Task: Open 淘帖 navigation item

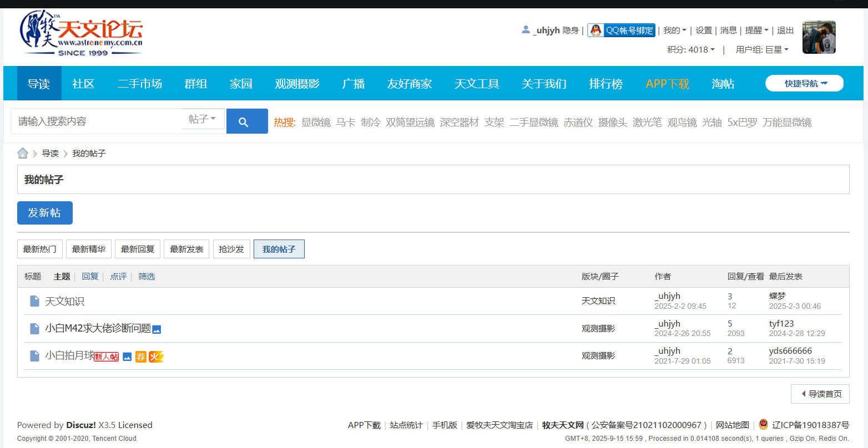Action: tap(723, 84)
